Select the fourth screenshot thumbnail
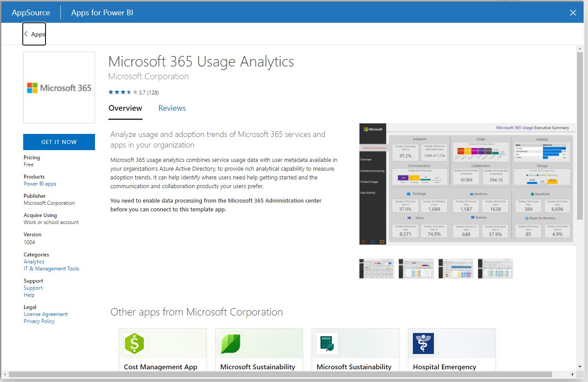 coord(495,268)
